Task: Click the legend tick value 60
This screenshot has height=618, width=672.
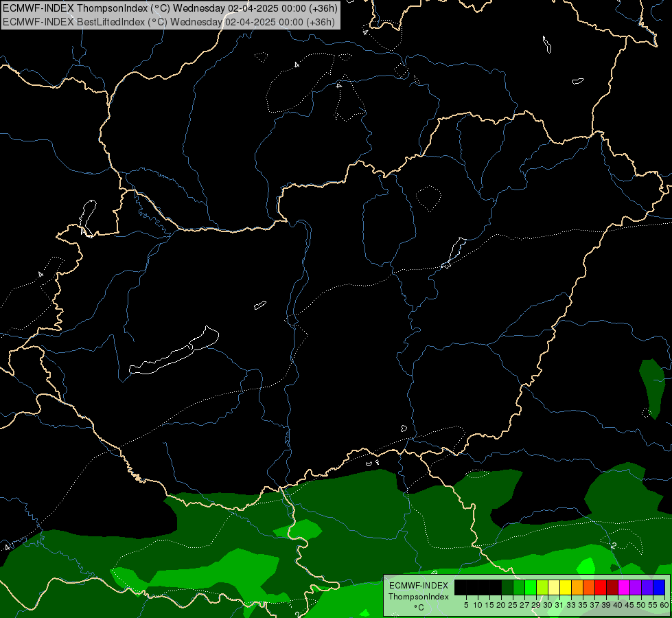Action: (664, 605)
